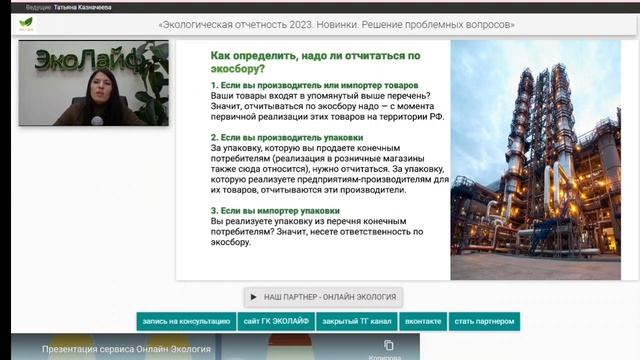Image resolution: width=640 pixels, height=360 pixels.
Task: Open 'сайт ГК ЭКОЛАЙФ' link button
Action: (276, 322)
